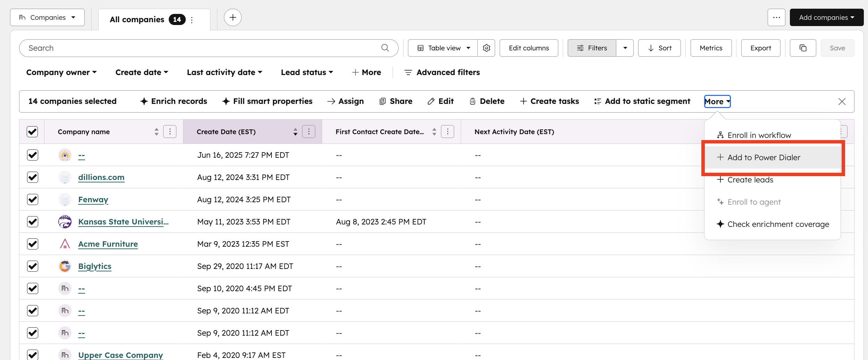The width and height of the screenshot is (868, 360).
Task: Uncheck the select-all companies checkbox
Action: pos(32,132)
